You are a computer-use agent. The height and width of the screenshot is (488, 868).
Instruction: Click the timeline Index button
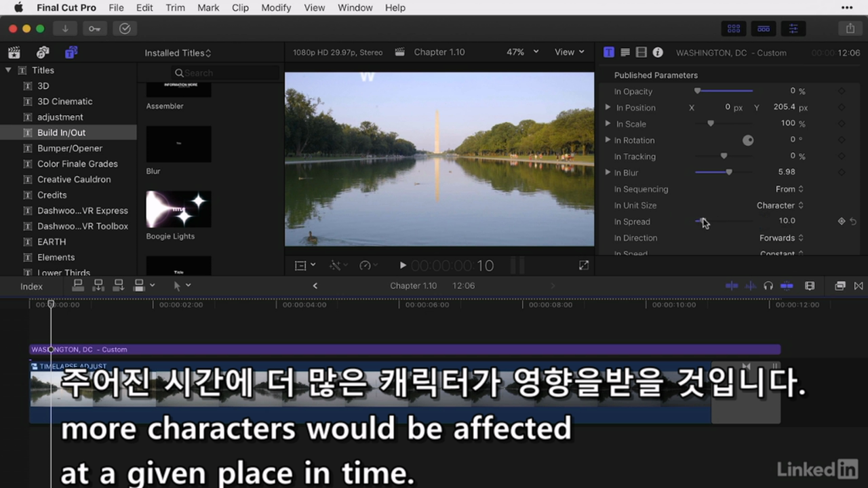31,286
